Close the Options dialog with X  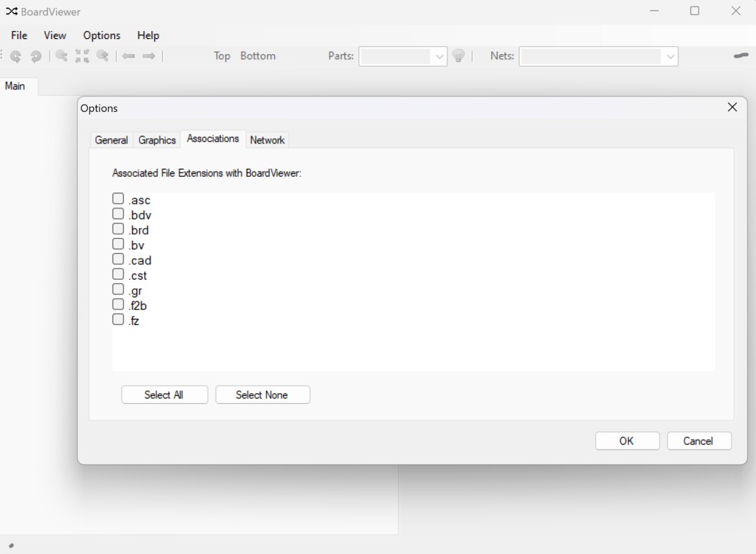tap(732, 107)
